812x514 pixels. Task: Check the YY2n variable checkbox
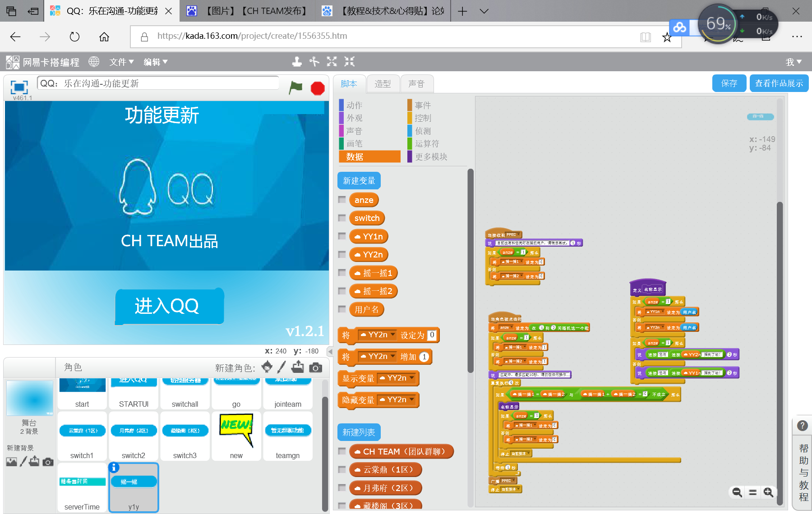(342, 255)
